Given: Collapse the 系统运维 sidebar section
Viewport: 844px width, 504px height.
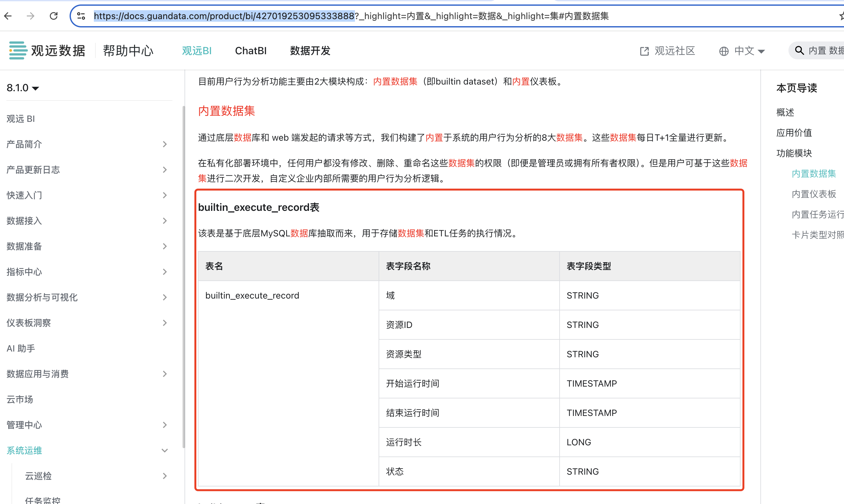Looking at the screenshot, I should [x=165, y=450].
